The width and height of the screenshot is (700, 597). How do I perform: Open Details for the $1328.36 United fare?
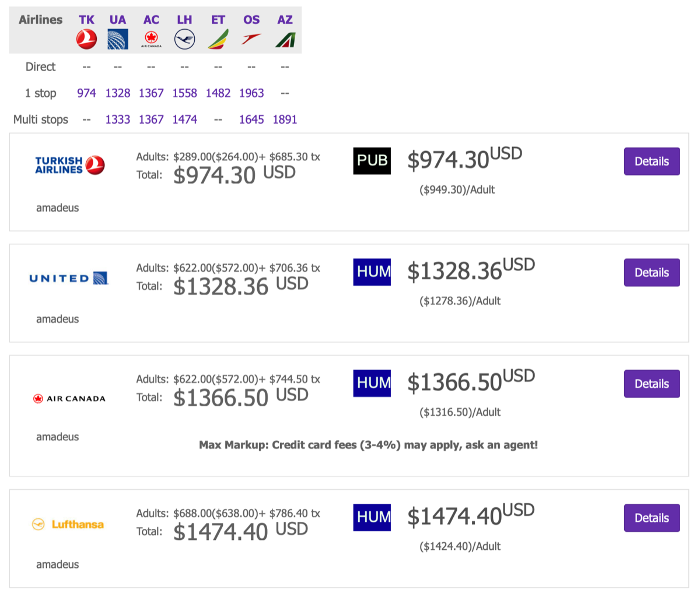point(652,272)
